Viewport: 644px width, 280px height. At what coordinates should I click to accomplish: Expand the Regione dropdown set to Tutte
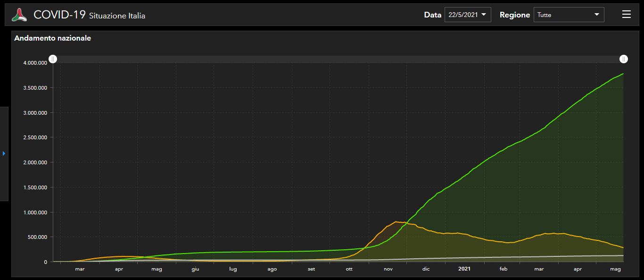pyautogui.click(x=569, y=15)
